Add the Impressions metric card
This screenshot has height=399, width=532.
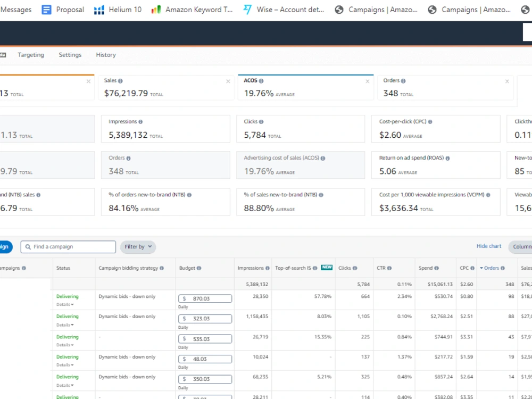[x=165, y=129]
